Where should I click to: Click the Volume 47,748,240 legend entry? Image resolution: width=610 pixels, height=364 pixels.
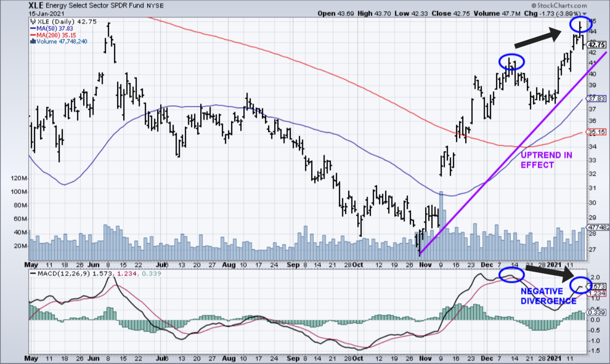[x=62, y=41]
